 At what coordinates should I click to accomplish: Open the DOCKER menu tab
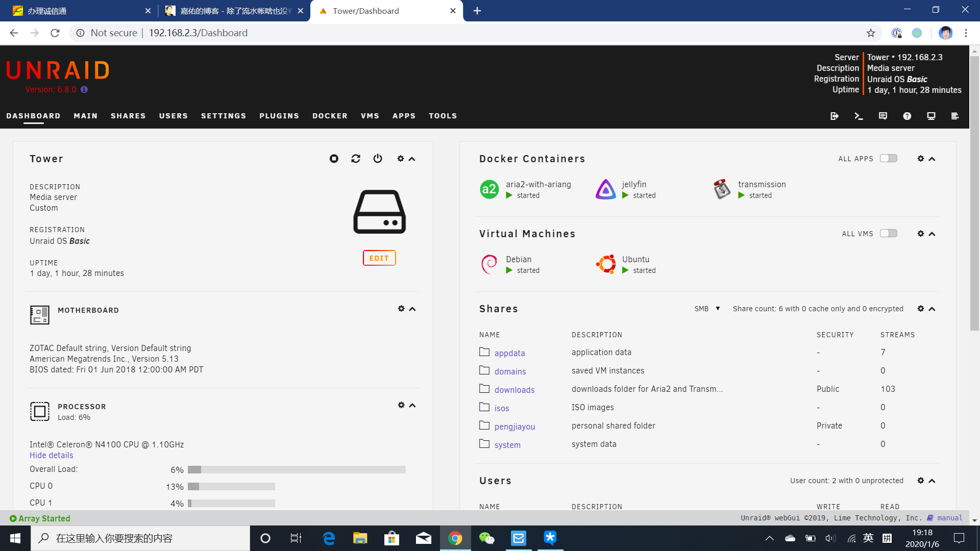[330, 116]
